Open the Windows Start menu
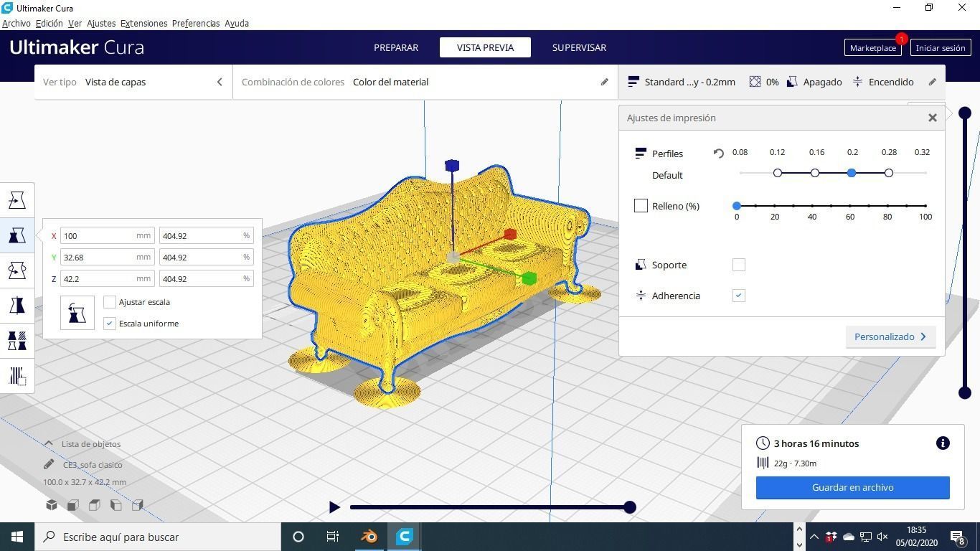 (17, 537)
